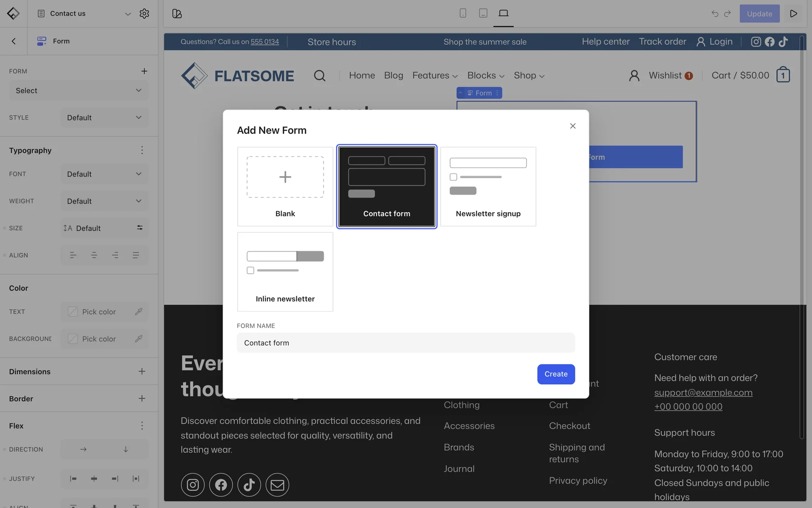Click the preview play icon
Viewport: 812px width, 508px height.
click(794, 14)
